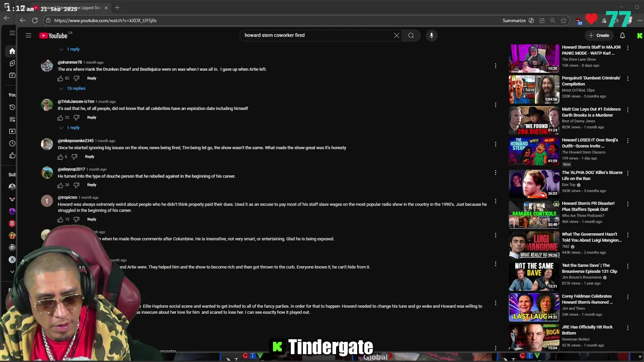This screenshot has width=644, height=362.
Task: Open Liked videos in the left sidebar
Action: [12, 155]
